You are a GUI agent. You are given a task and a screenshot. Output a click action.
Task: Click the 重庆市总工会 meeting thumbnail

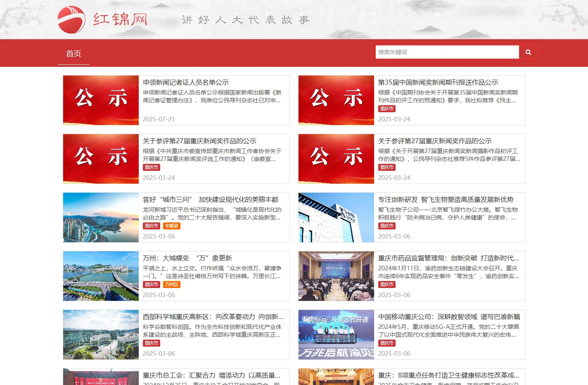(101, 377)
